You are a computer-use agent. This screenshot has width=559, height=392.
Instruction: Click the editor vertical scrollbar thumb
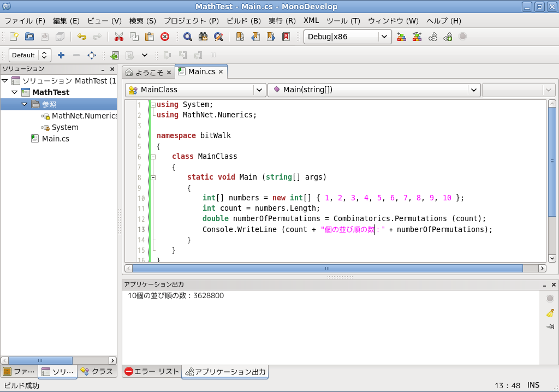[x=552, y=162]
